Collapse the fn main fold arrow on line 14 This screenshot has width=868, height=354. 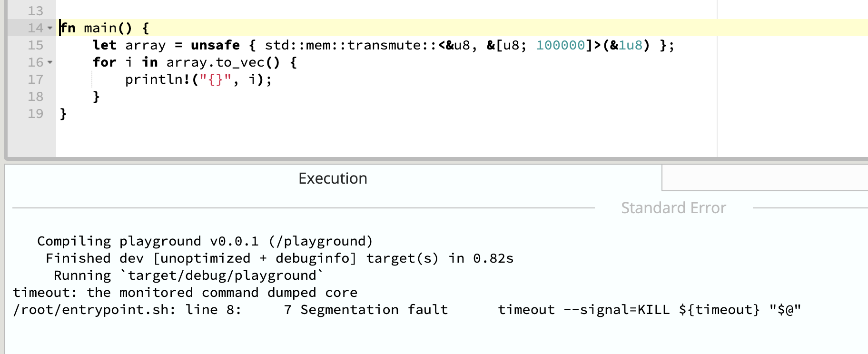click(x=50, y=28)
